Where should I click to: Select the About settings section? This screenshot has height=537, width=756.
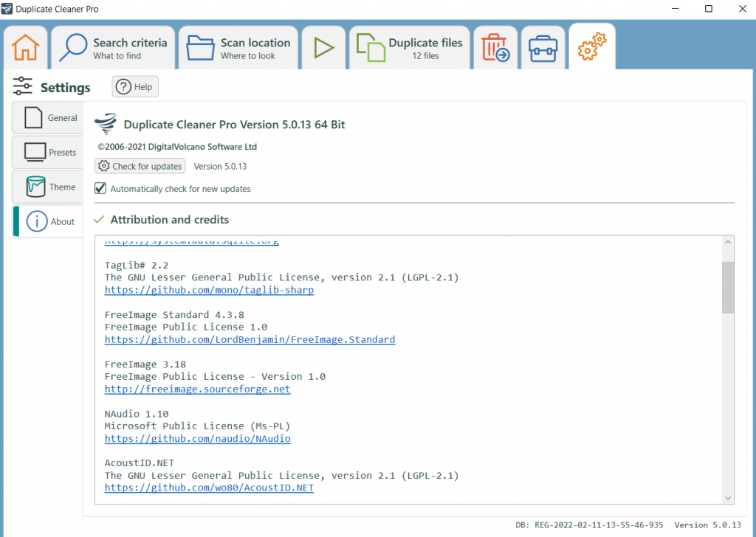48,221
